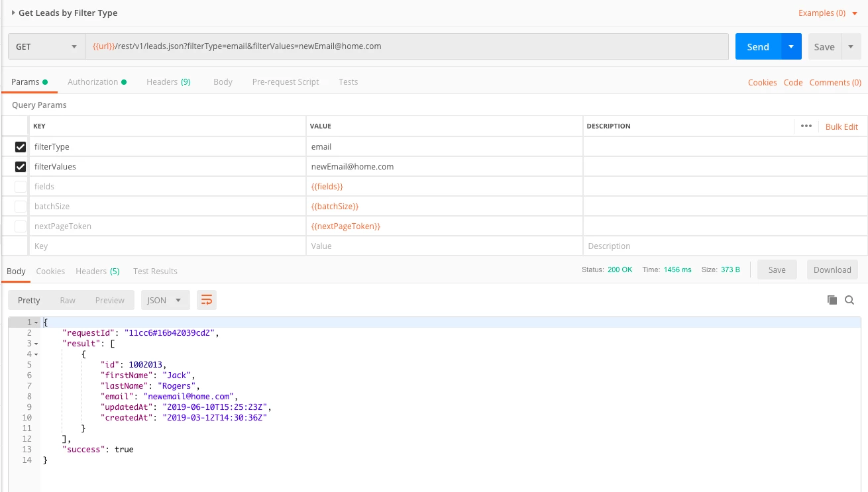Enable the batchSize parameter checkbox

coord(21,207)
